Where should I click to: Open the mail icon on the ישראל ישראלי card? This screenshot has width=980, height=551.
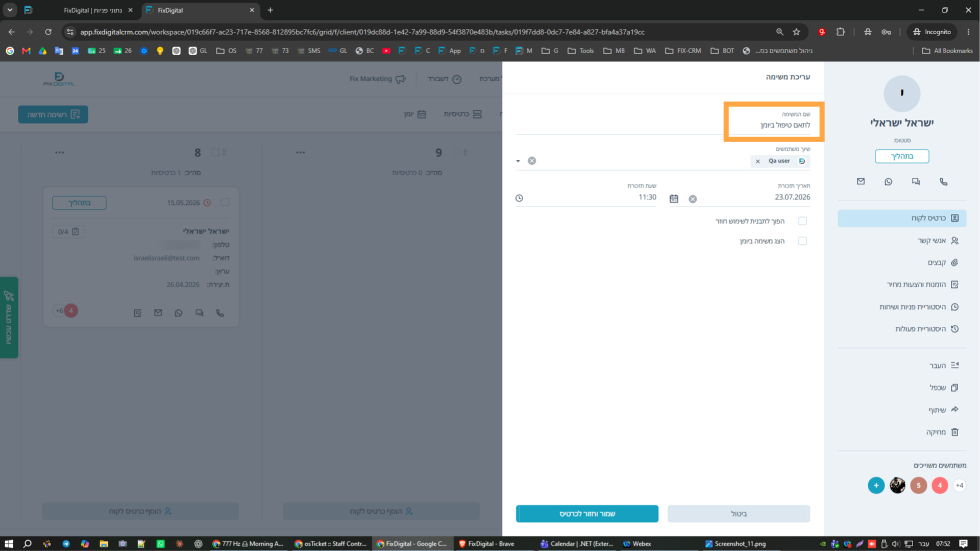tap(158, 313)
